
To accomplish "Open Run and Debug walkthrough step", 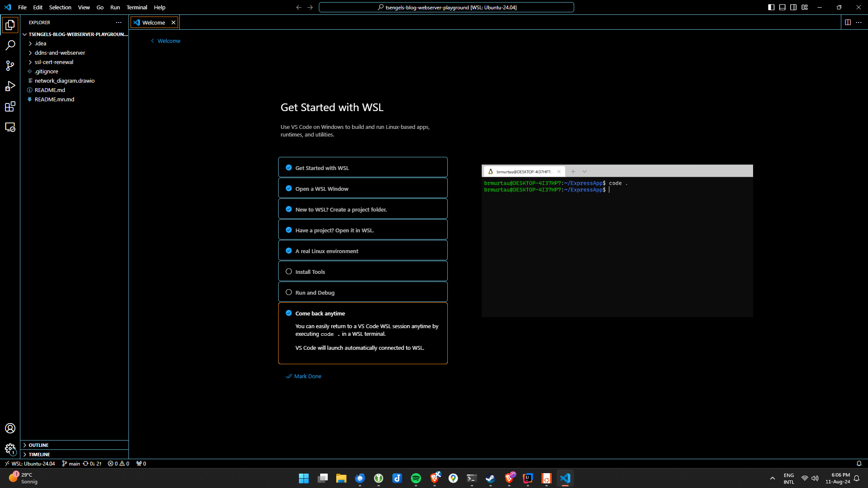I will pos(363,292).
